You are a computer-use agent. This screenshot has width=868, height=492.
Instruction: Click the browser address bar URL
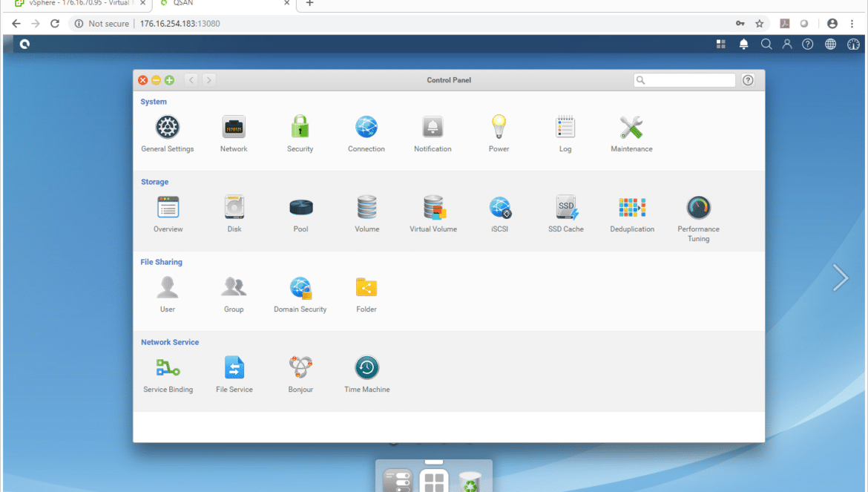pyautogui.click(x=180, y=24)
